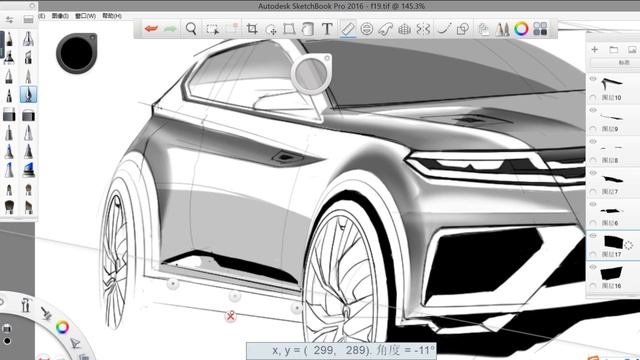Select the Zoom magnifier tool
The image size is (640, 360).
pos(191,29)
